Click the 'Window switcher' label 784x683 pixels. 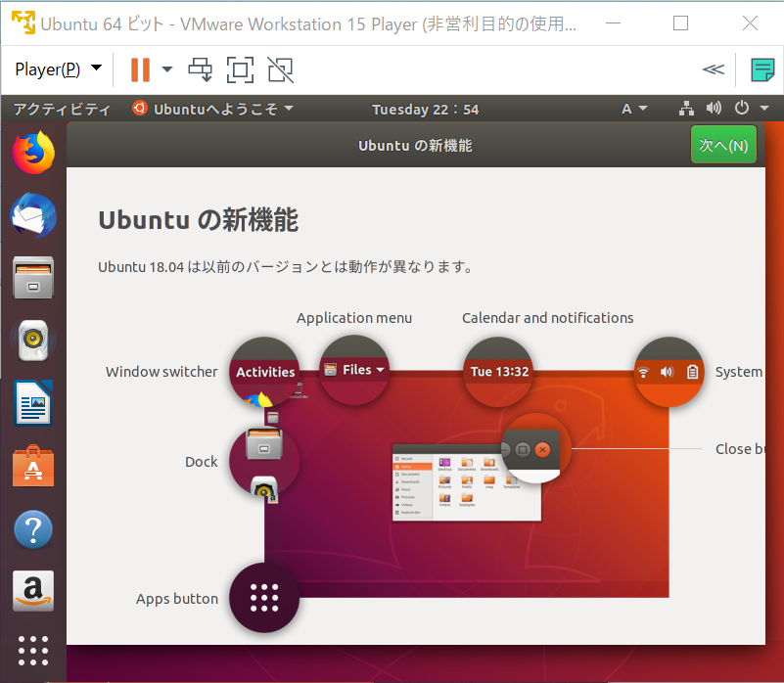161,372
